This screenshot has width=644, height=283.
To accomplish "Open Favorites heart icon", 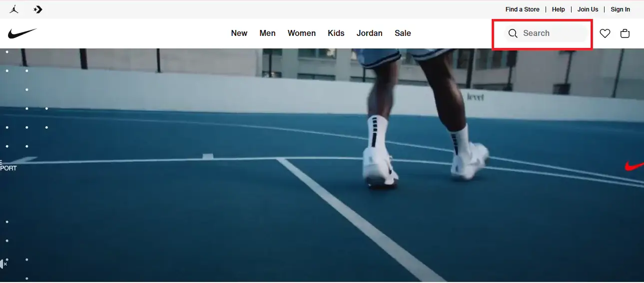I will pyautogui.click(x=605, y=33).
